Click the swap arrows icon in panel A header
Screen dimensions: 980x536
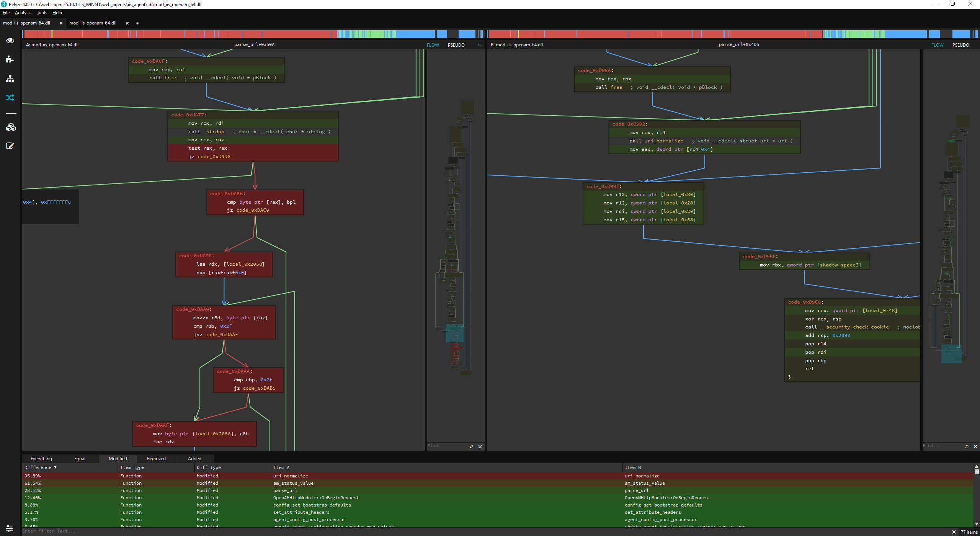click(x=480, y=45)
